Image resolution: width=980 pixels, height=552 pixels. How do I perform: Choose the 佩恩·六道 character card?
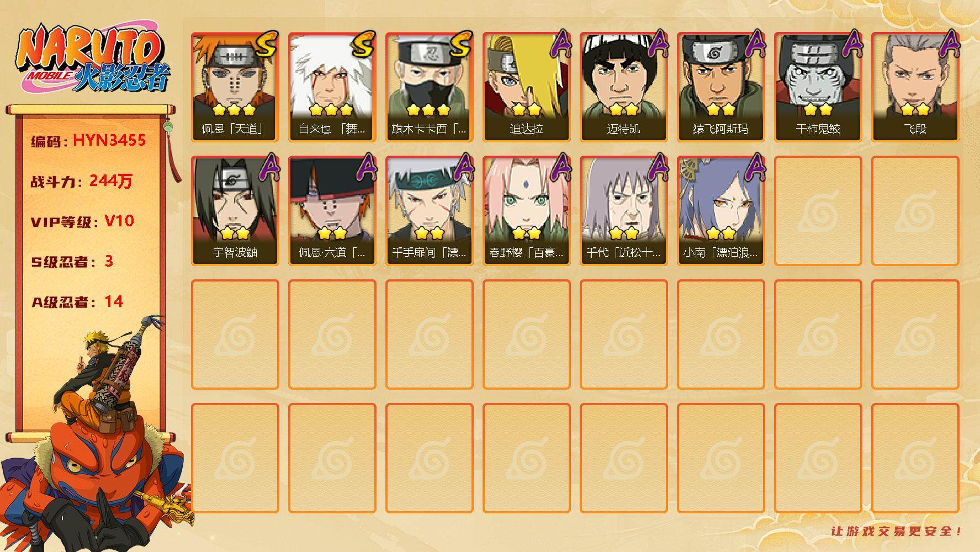(332, 211)
